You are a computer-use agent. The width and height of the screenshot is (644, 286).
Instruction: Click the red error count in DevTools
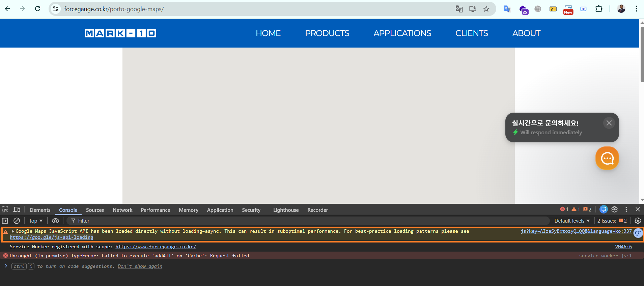pos(564,209)
